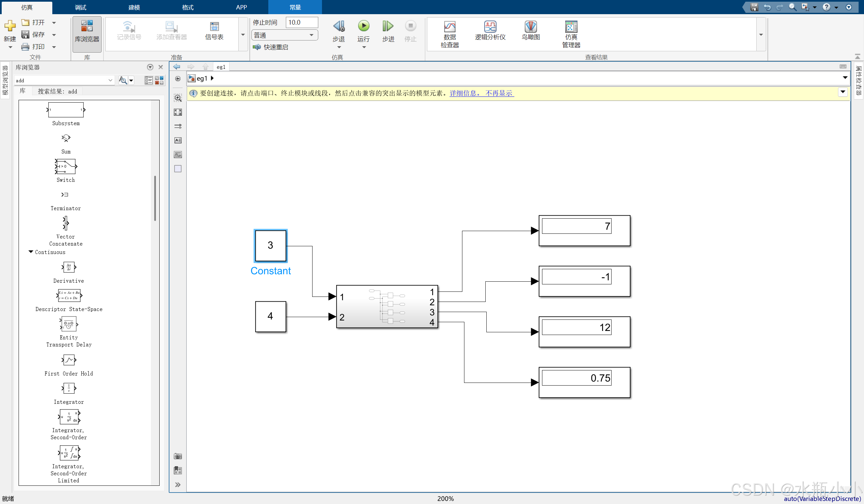The image size is (864, 504).
Task: Click the Fit to View canvas icon
Action: (178, 112)
